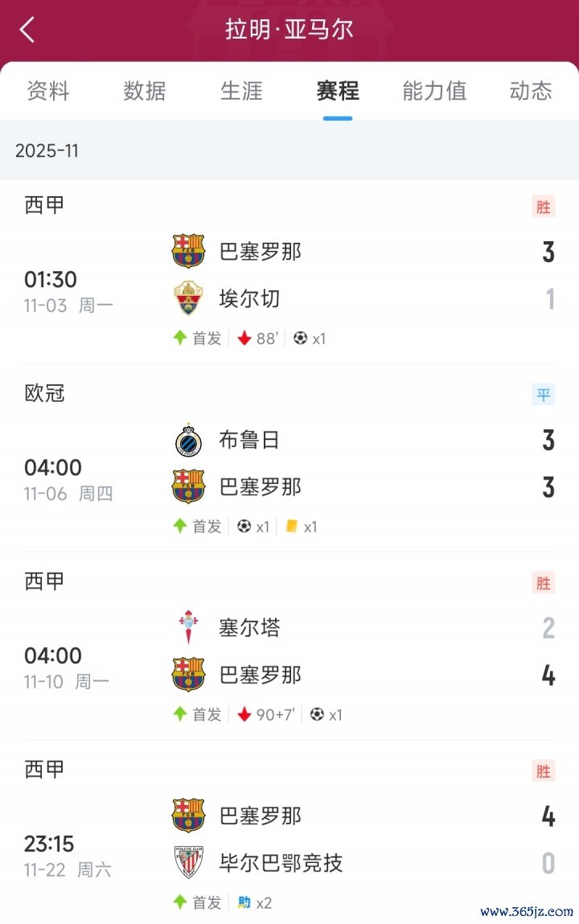Click Barcelona crest in Elche match

pyautogui.click(x=188, y=252)
